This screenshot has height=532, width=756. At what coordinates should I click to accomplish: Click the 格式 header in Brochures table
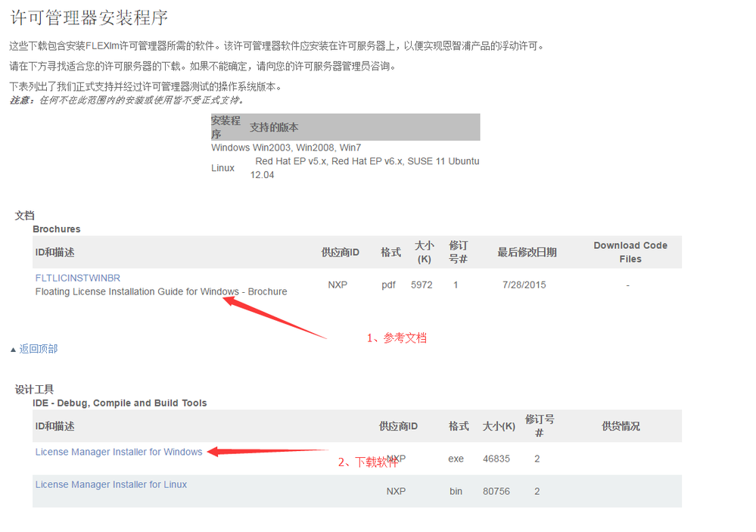[x=391, y=252]
